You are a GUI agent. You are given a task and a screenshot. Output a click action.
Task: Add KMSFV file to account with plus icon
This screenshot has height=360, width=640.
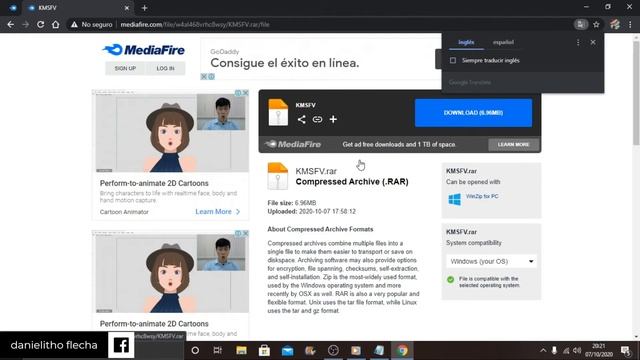tap(333, 119)
